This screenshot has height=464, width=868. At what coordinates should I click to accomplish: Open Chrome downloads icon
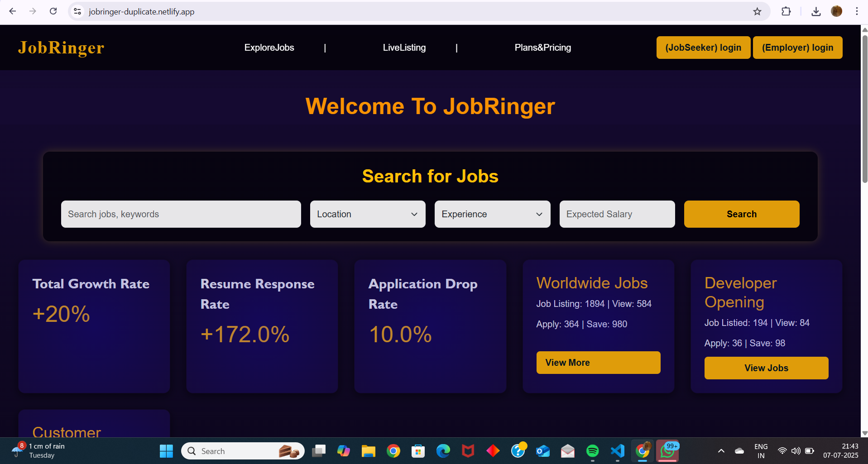coord(816,11)
